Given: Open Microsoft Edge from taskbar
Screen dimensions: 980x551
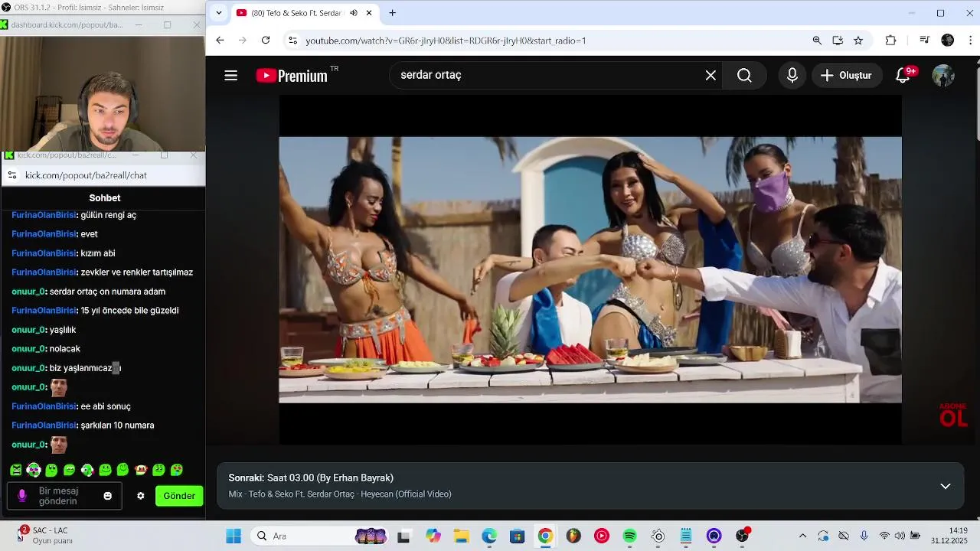Looking at the screenshot, I should [x=489, y=536].
